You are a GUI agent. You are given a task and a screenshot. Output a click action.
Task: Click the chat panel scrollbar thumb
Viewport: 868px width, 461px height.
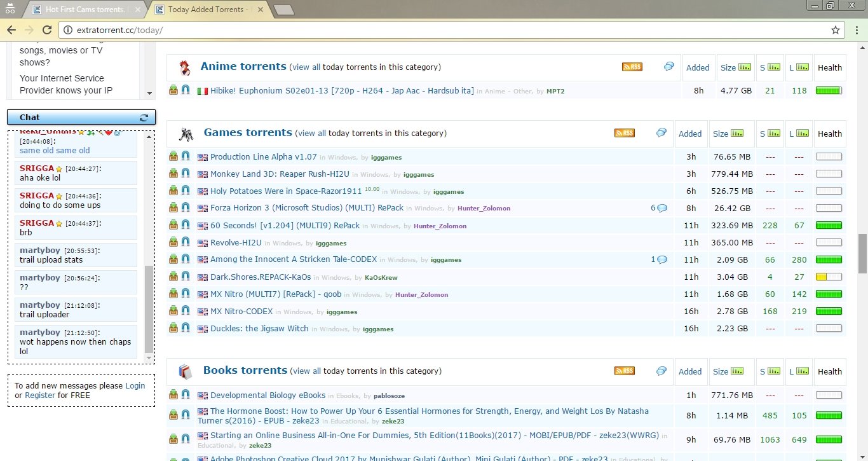click(x=149, y=308)
